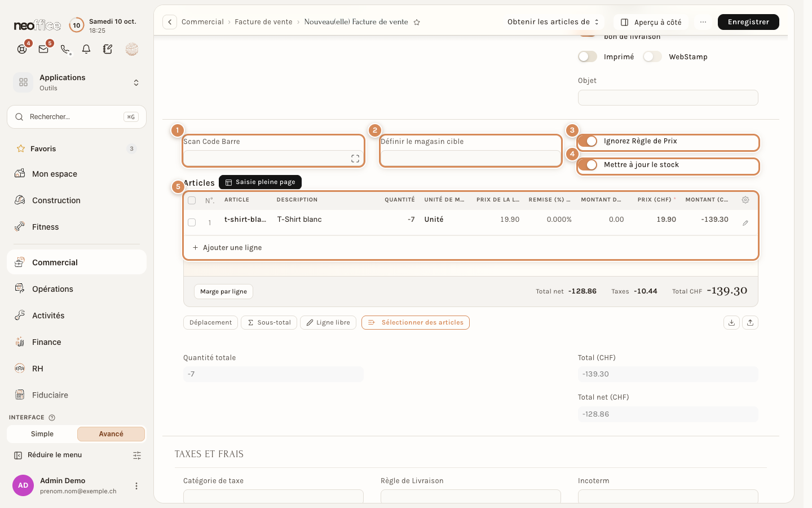Viewport: 812px width, 508px height.
Task: Switch interface to Avancé mode
Action: [x=111, y=434]
